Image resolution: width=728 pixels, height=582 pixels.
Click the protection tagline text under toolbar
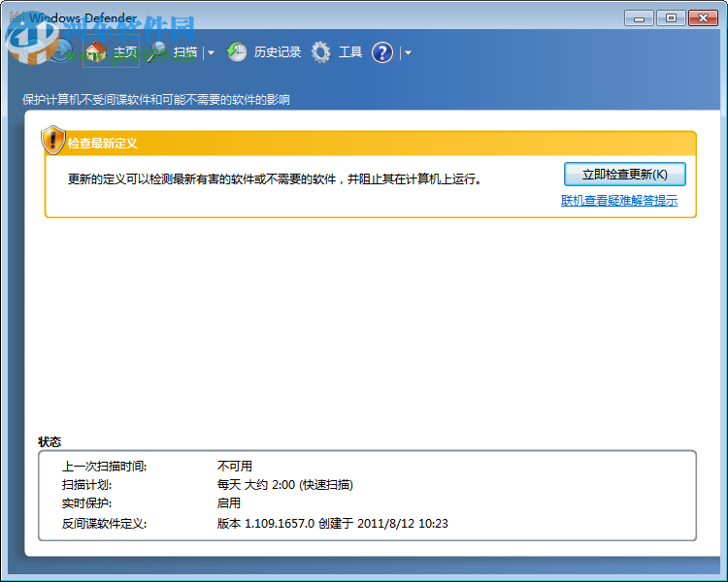156,100
